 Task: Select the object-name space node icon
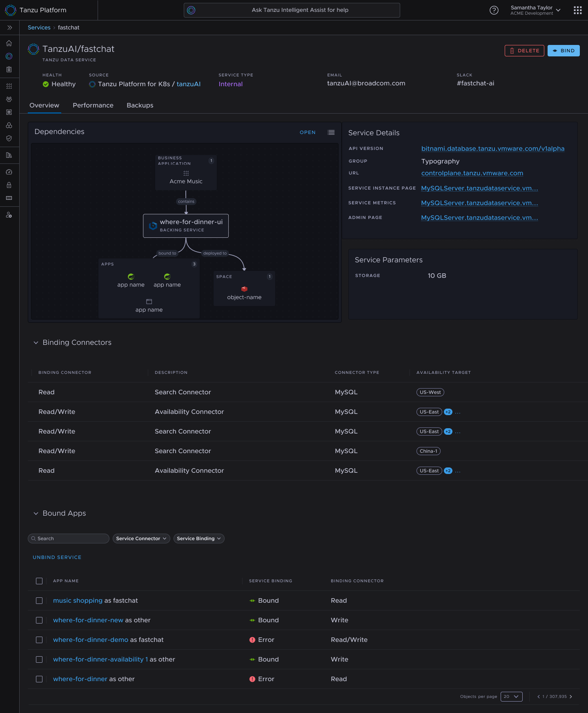[x=244, y=289]
